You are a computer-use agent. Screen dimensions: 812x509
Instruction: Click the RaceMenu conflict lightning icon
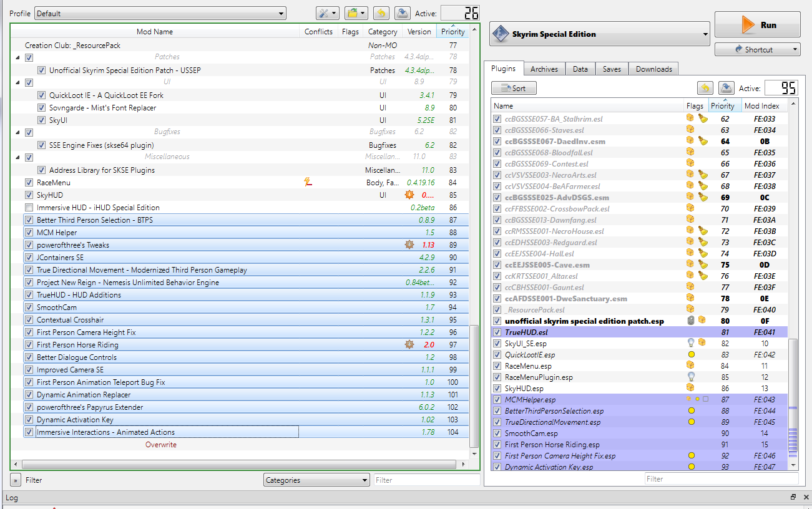[307, 183]
